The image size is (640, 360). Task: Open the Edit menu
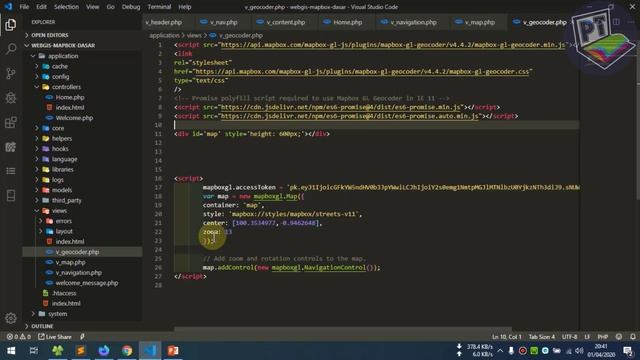click(41, 7)
